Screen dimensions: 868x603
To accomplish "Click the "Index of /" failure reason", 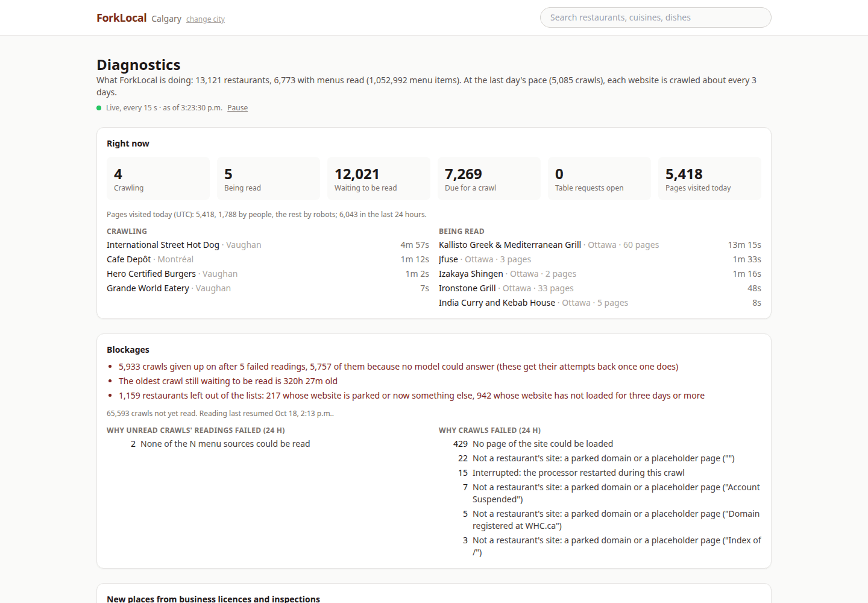I will [x=617, y=546].
